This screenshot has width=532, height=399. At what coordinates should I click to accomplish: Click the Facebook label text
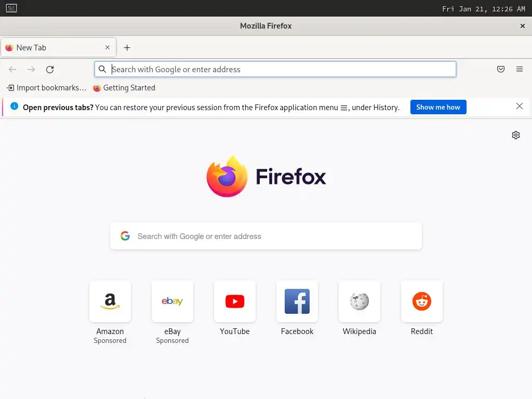coord(297,331)
